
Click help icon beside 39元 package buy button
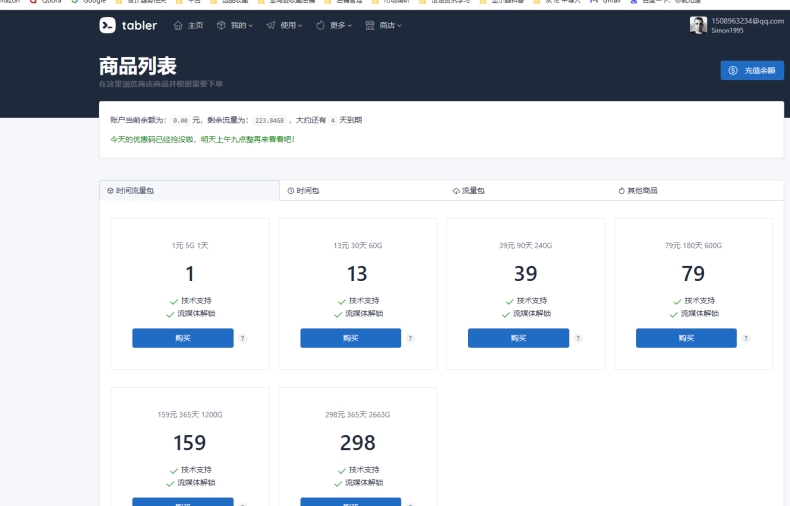[578, 339]
